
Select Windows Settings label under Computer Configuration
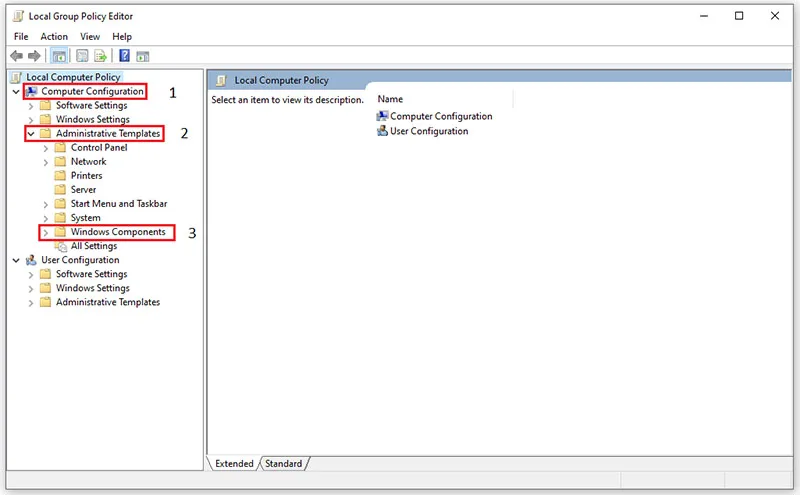93,119
